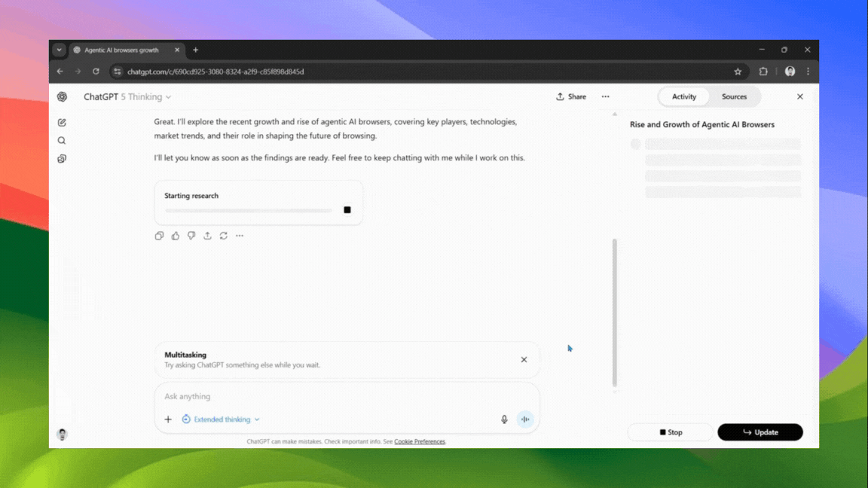Open new browser tab
Image resolution: width=868 pixels, height=488 pixels.
pos(195,50)
